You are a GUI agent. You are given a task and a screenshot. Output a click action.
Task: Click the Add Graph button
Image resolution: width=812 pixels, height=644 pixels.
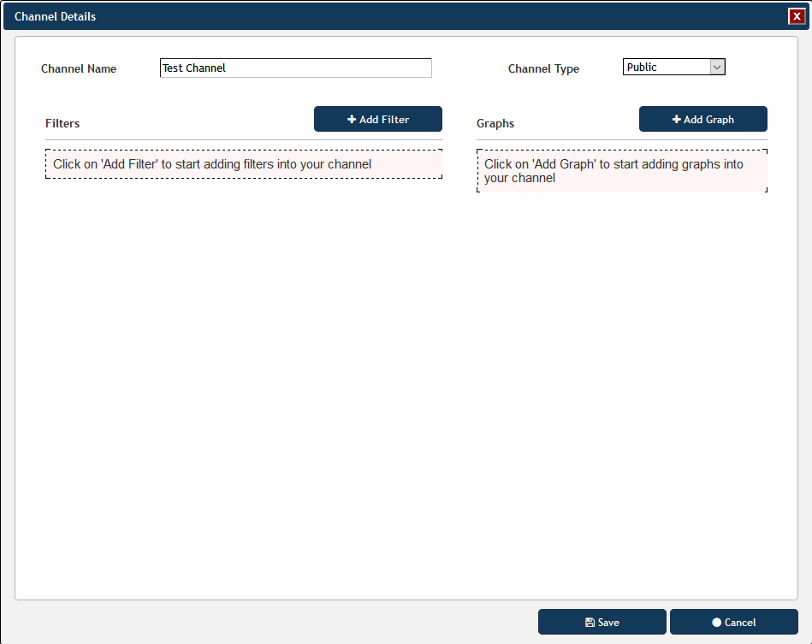pyautogui.click(x=702, y=119)
